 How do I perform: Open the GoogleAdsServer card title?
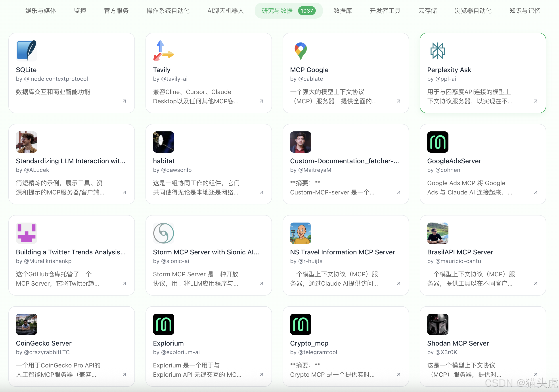coord(454,161)
